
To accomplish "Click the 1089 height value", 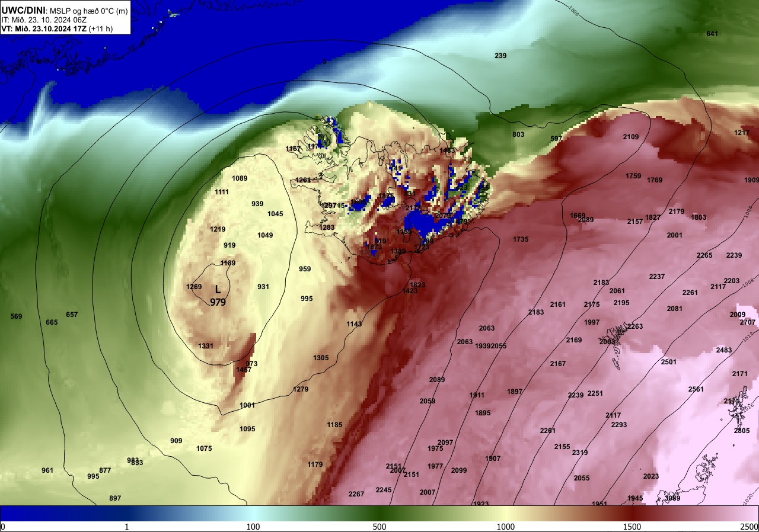I will [240, 178].
